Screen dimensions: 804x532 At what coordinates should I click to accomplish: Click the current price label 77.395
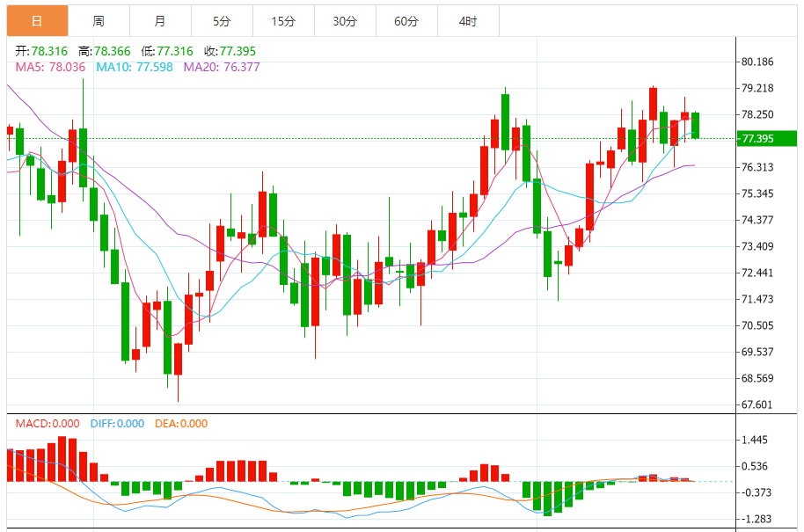tap(766, 138)
